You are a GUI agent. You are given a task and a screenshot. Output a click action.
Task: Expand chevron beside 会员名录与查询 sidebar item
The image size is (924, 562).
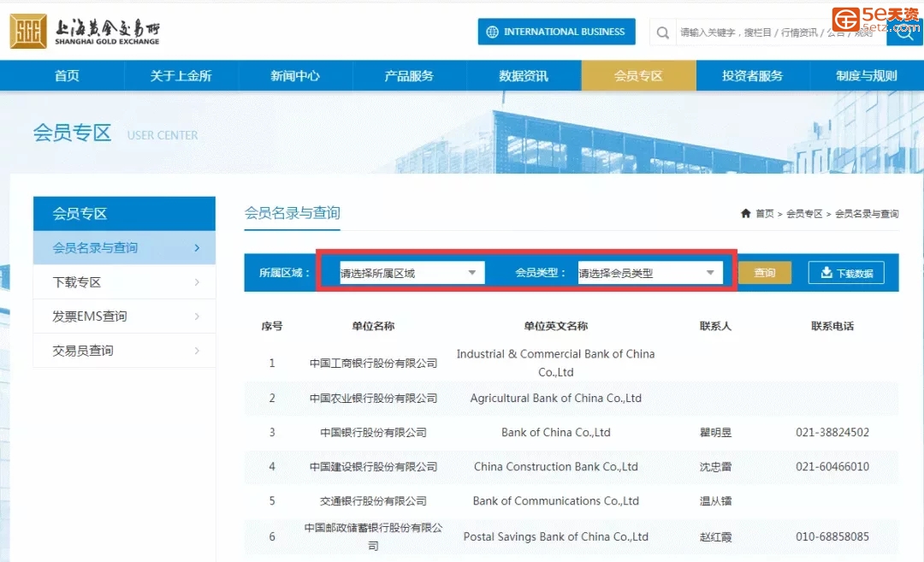tap(197, 248)
